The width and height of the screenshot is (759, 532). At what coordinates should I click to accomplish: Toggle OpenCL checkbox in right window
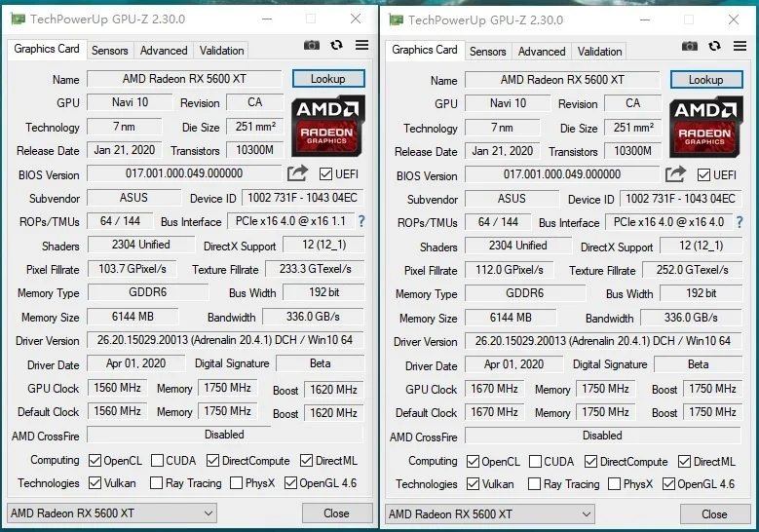473,461
